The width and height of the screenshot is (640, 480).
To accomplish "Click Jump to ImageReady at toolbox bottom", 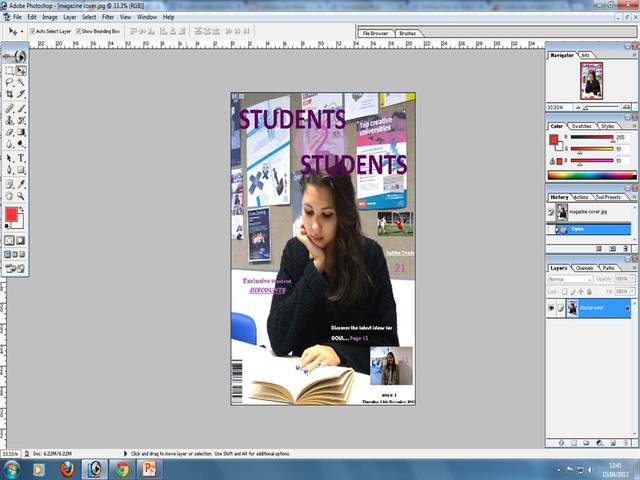I will tap(15, 268).
